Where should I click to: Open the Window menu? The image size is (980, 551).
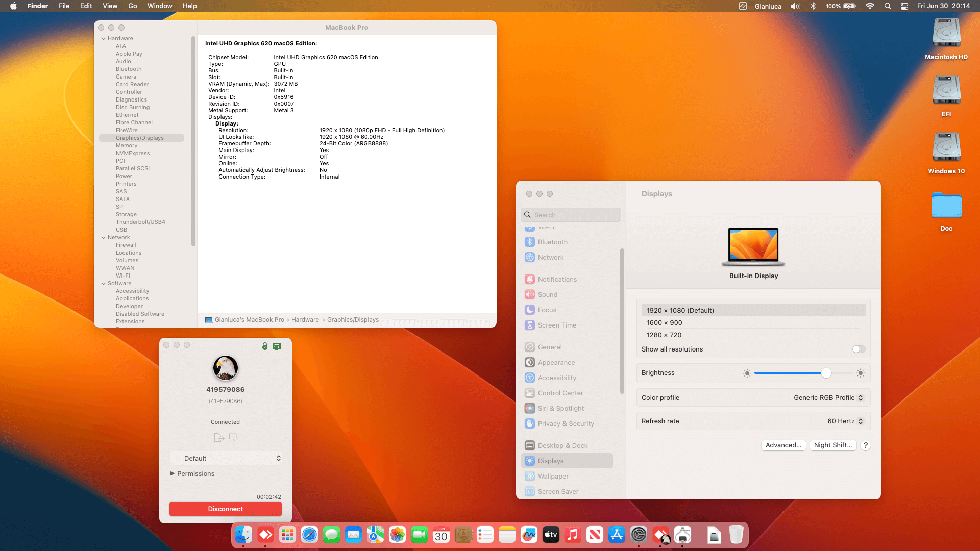pos(160,6)
